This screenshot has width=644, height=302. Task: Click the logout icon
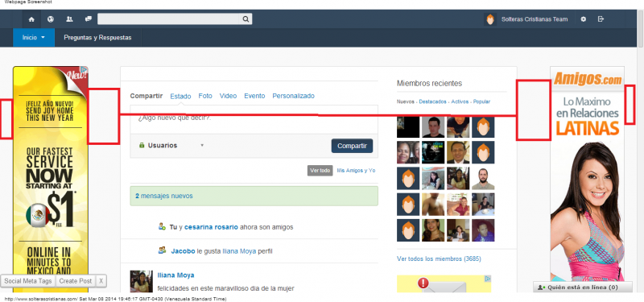tap(601, 19)
